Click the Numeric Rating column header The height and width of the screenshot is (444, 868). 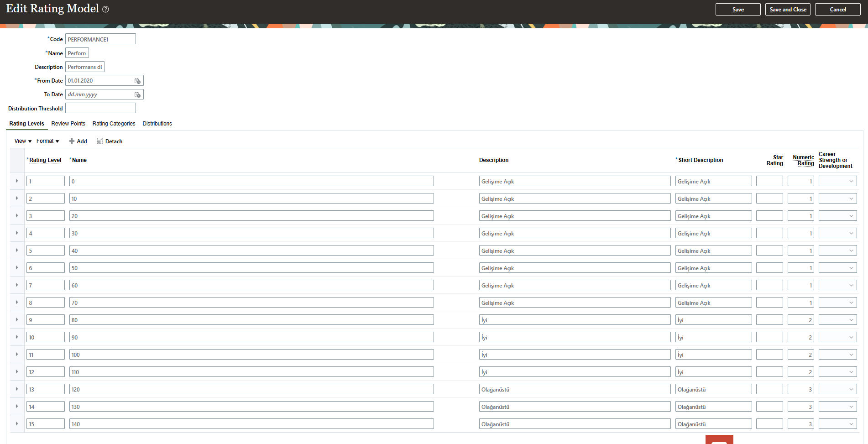pos(803,160)
